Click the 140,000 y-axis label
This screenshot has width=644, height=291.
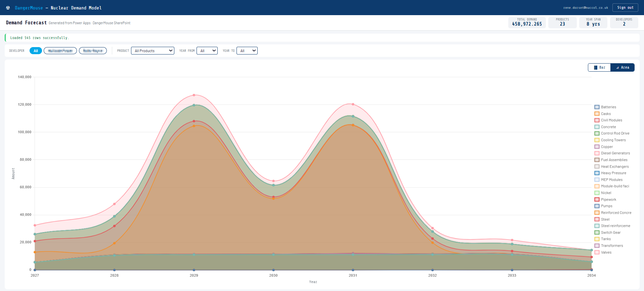[x=25, y=77]
